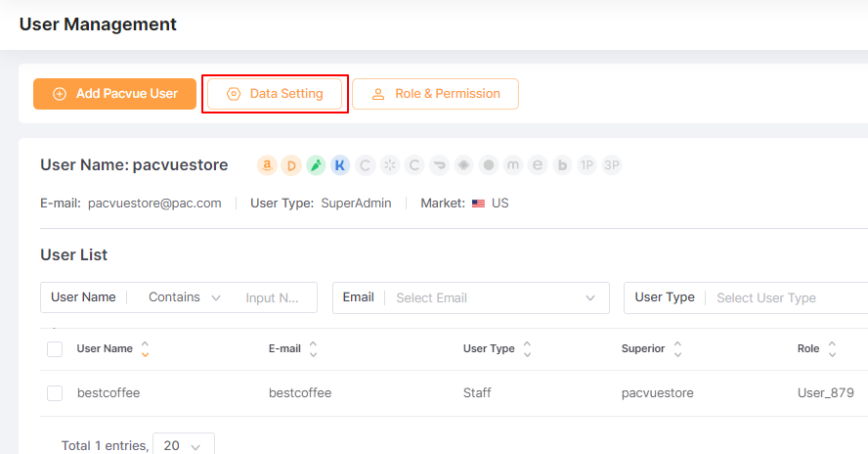Click the gray C icon beside blue K
This screenshot has height=454, width=868.
pyautogui.click(x=365, y=165)
